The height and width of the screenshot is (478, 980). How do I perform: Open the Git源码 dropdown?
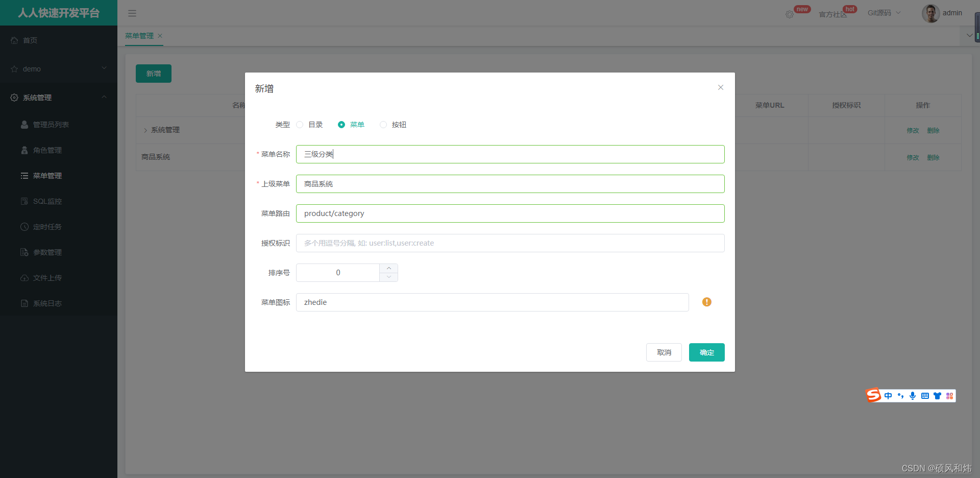884,12
